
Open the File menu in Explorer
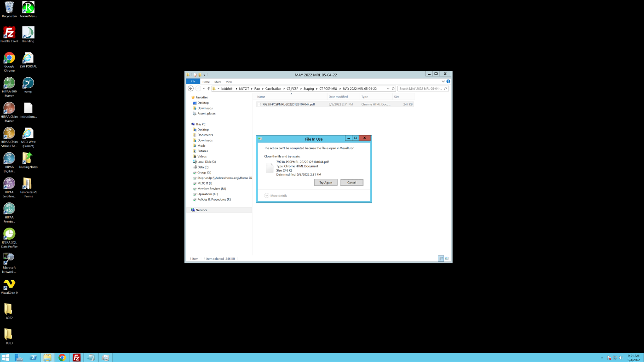(x=193, y=81)
